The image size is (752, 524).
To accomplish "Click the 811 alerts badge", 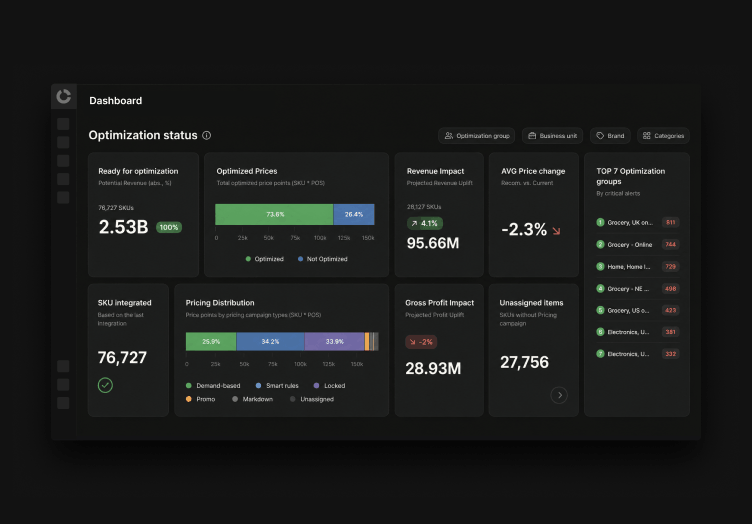I will [x=670, y=222].
